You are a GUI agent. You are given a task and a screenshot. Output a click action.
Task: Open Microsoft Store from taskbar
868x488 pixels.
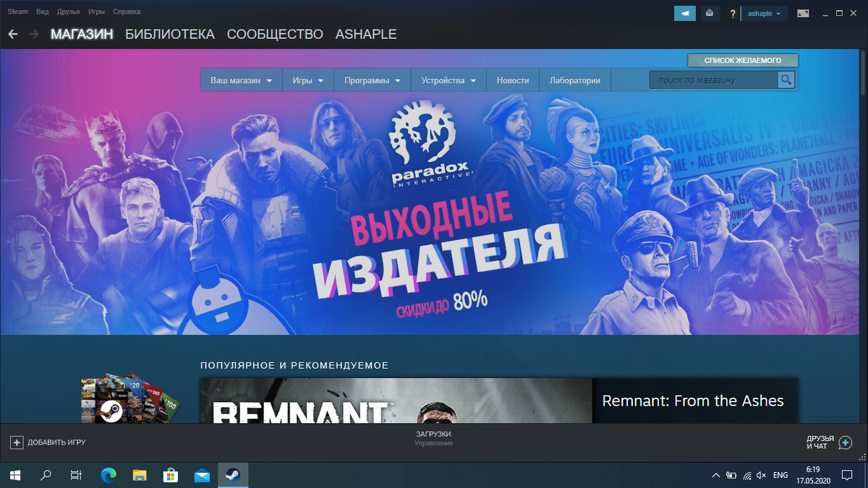point(171,475)
